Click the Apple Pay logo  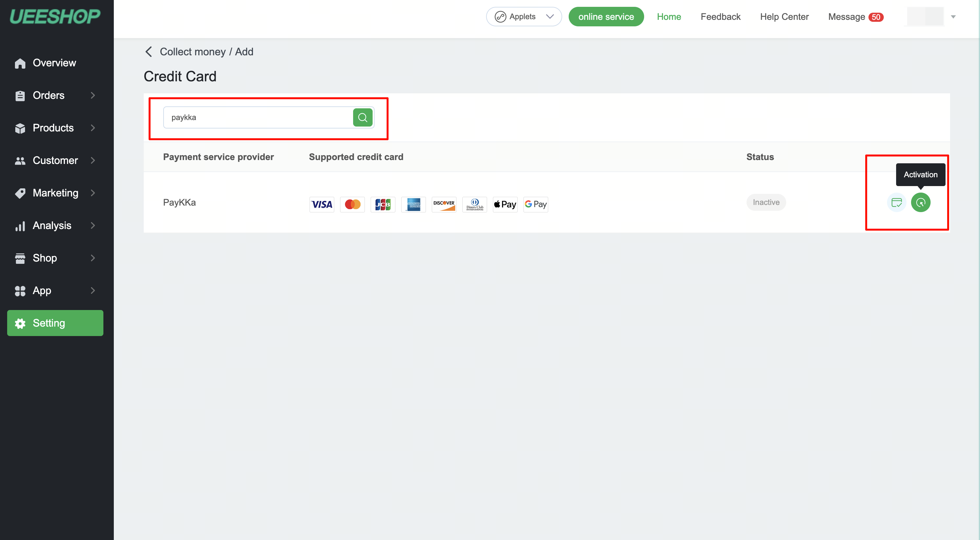(505, 204)
